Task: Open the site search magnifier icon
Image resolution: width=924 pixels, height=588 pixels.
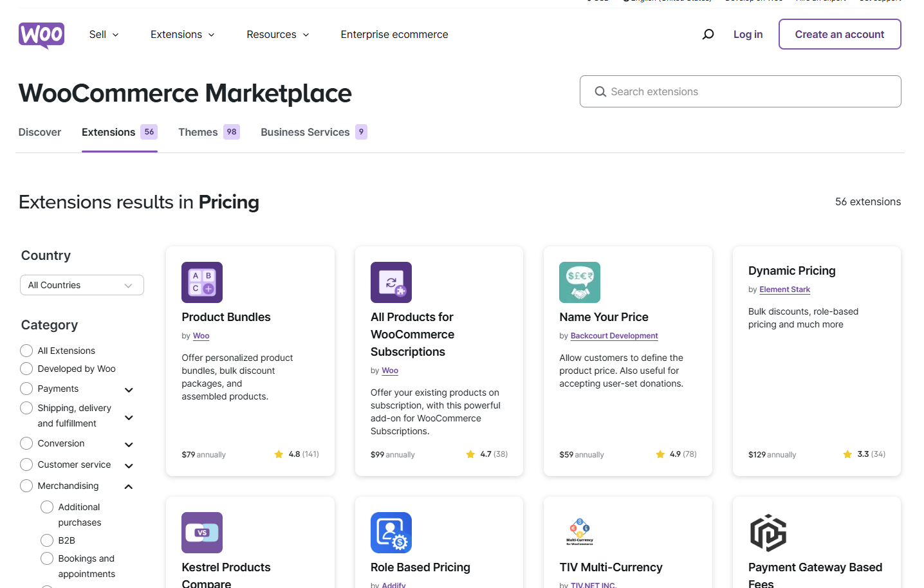Action: tap(708, 34)
